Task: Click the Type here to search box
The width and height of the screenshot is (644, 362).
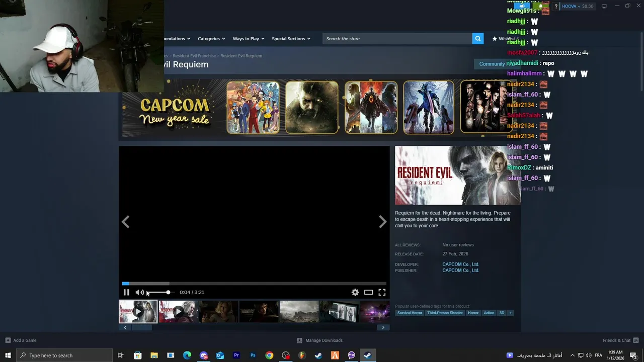Action: (x=64, y=355)
